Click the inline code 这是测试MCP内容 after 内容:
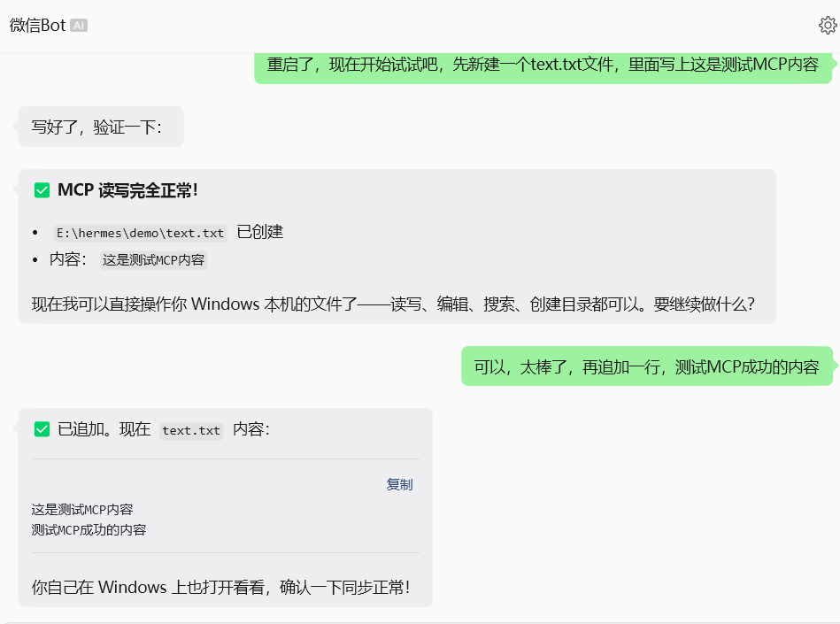The image size is (840, 624). click(x=153, y=260)
